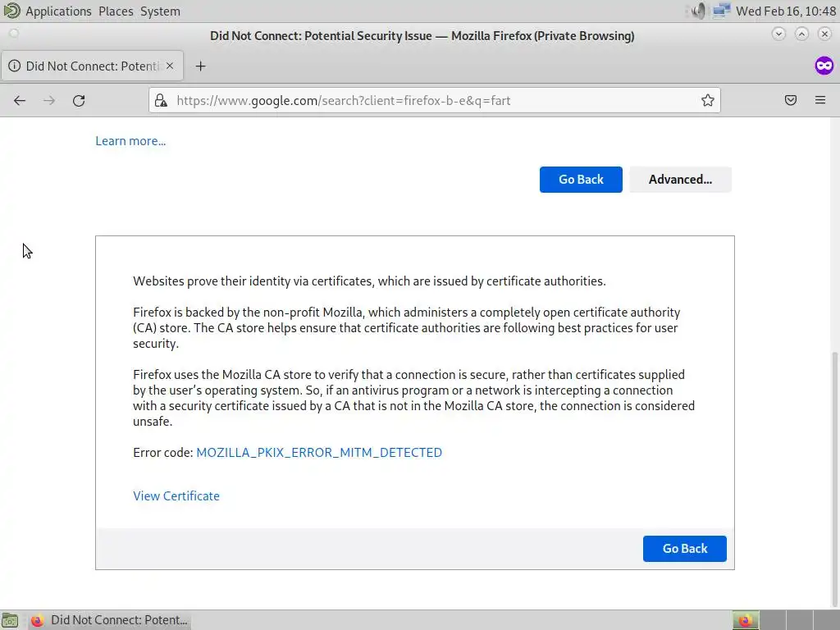Select the Did Not Connect tab
This screenshot has width=840, height=630.
(92, 66)
